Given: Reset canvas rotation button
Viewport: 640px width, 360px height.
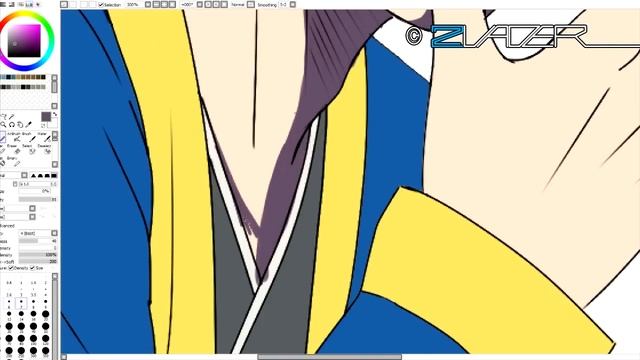Looking at the screenshot, I should [x=224, y=4].
